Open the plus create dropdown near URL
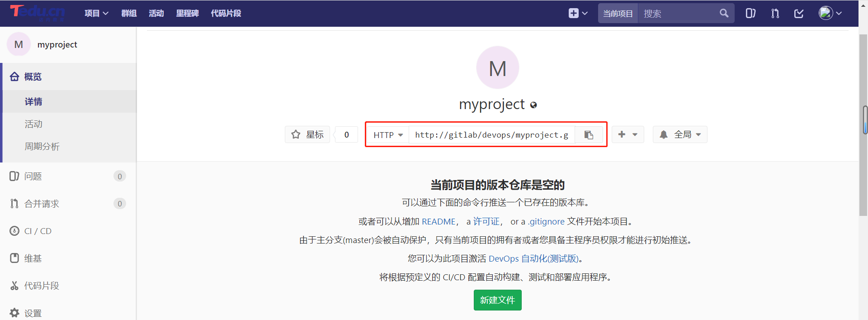 tap(628, 134)
